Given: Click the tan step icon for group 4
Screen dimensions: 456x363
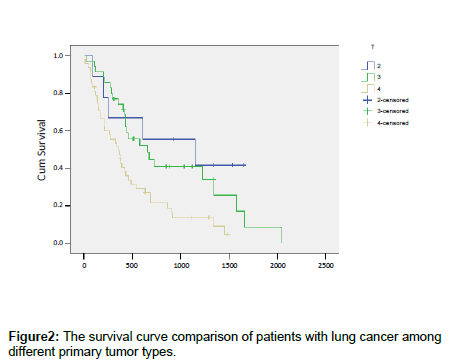Looking at the screenshot, I should [x=368, y=89].
